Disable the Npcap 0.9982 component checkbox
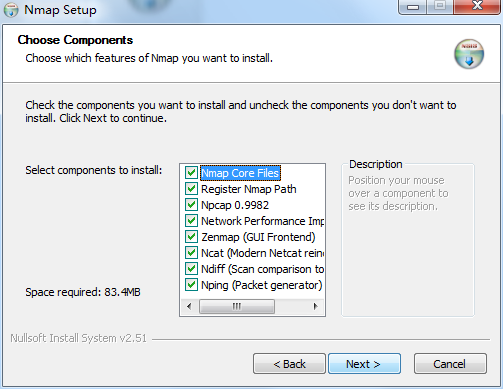The width and height of the screenshot is (503, 389). (x=191, y=205)
